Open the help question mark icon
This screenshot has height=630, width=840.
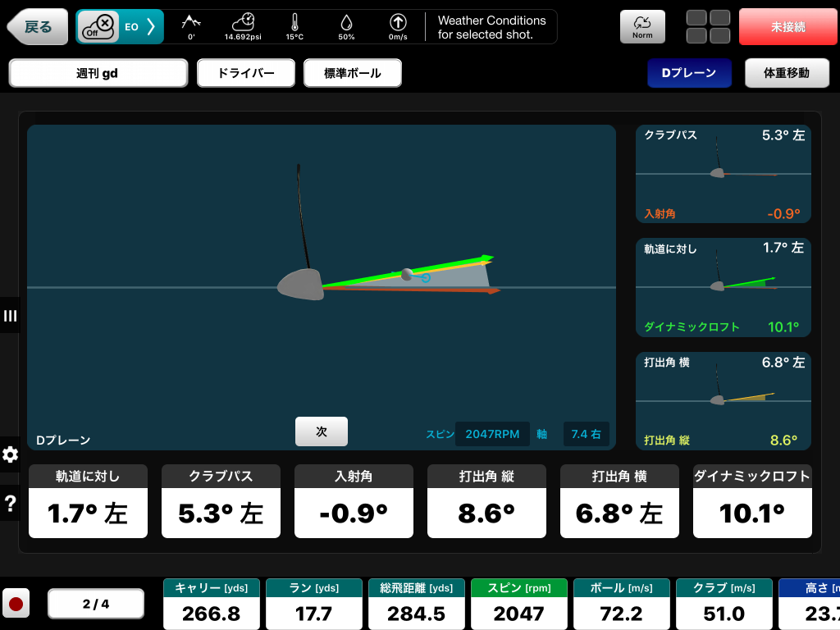[x=10, y=504]
